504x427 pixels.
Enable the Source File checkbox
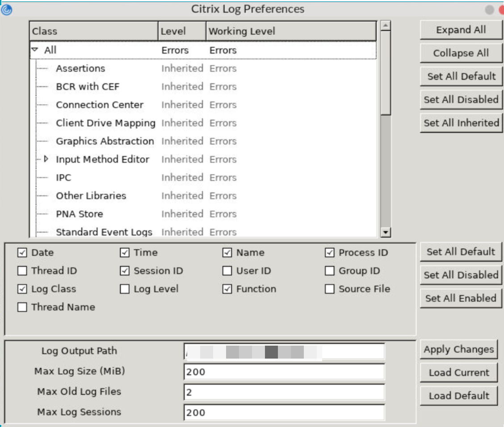coord(329,289)
